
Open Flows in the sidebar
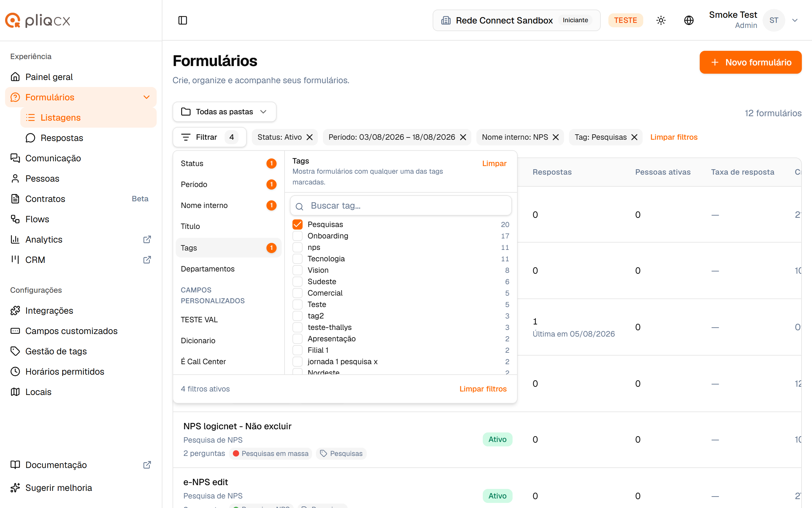81,219
